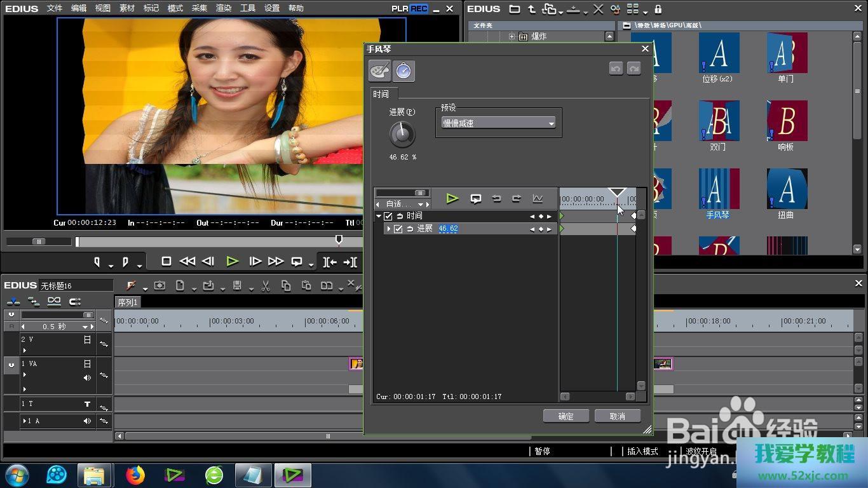Click the 取消 button
Image resolution: width=868 pixels, height=488 pixels.
click(x=617, y=416)
